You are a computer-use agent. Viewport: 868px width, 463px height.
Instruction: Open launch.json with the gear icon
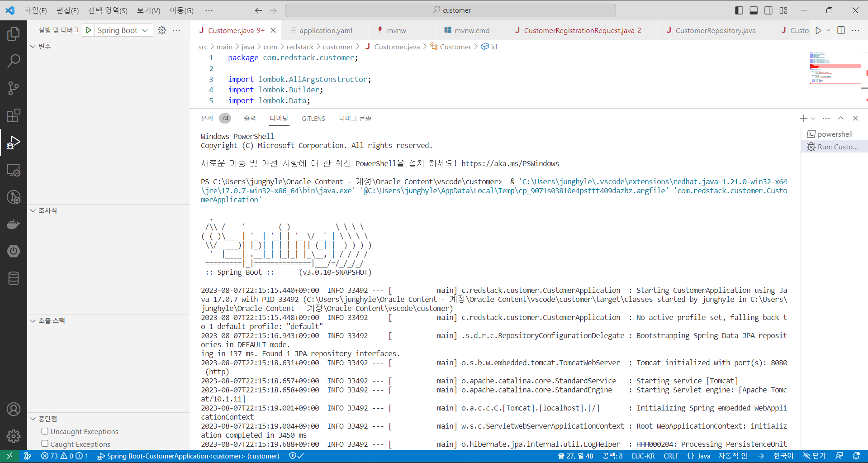point(161,30)
